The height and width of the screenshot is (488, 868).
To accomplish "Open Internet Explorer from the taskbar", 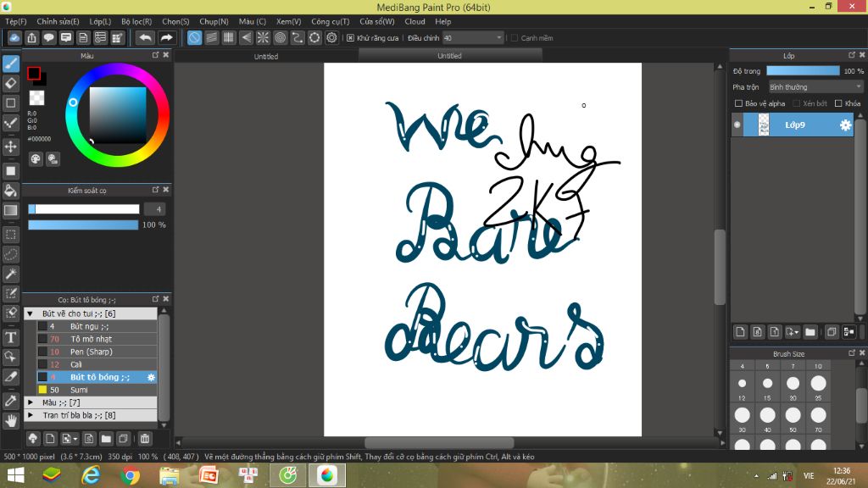I will click(91, 476).
